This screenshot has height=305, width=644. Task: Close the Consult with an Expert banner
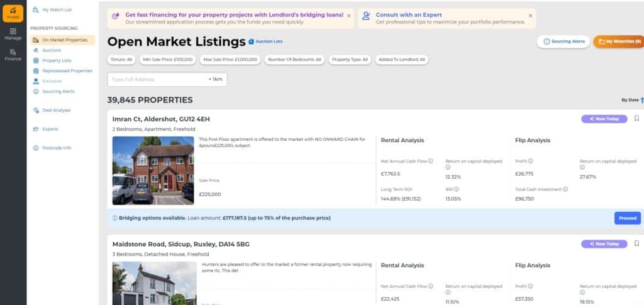(x=530, y=16)
